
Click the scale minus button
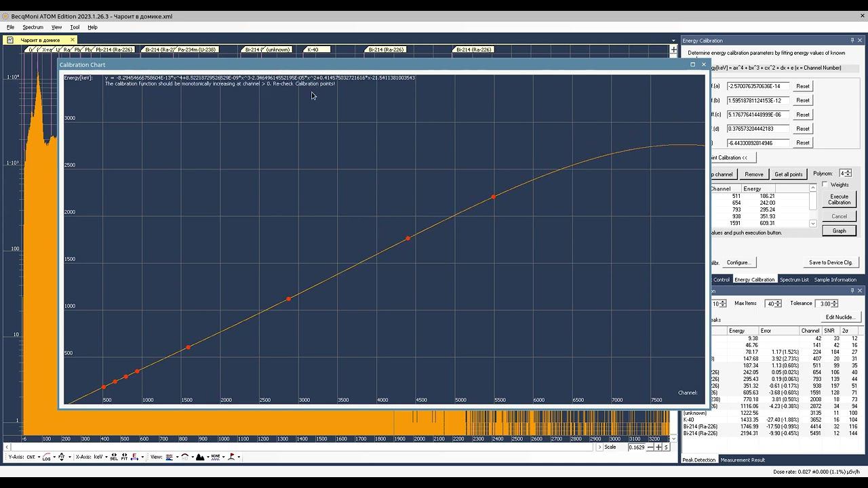[650, 447]
